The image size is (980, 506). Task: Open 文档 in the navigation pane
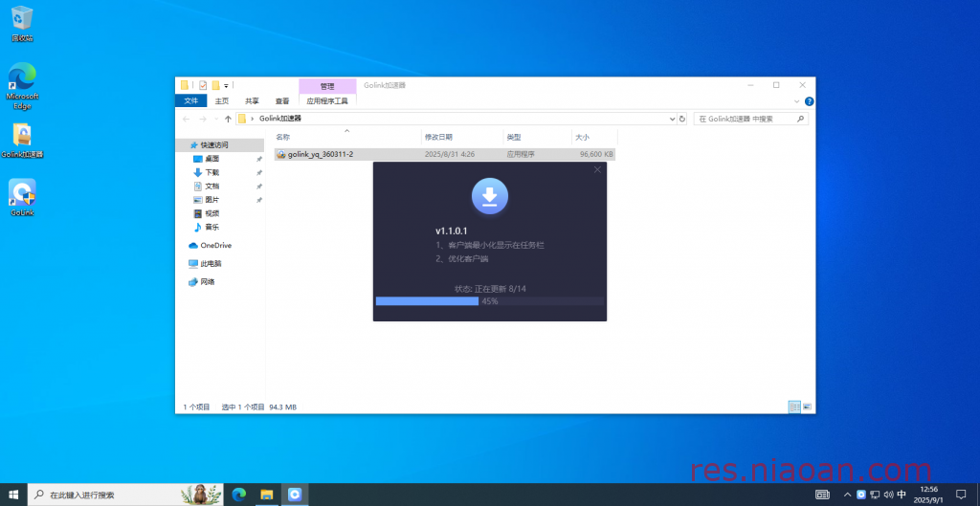click(212, 187)
